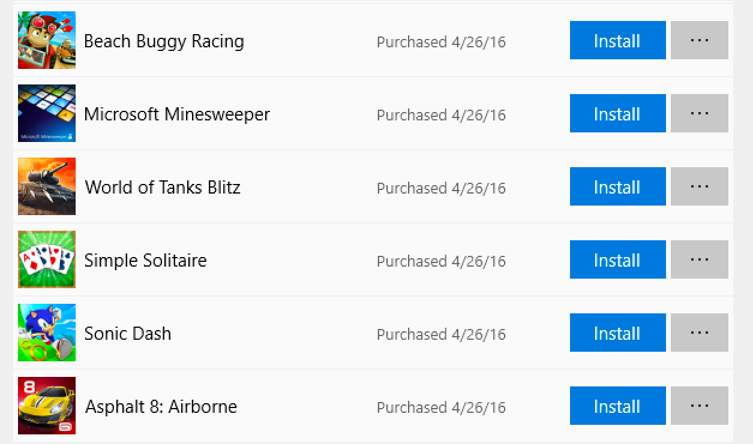
Task: Open more options for Beach Buggy Racing
Action: click(699, 41)
